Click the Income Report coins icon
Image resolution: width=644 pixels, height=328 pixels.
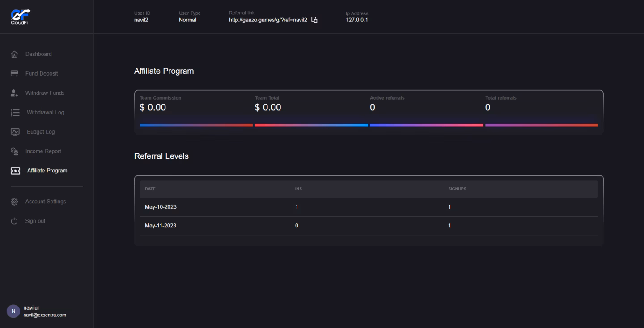[x=14, y=151]
